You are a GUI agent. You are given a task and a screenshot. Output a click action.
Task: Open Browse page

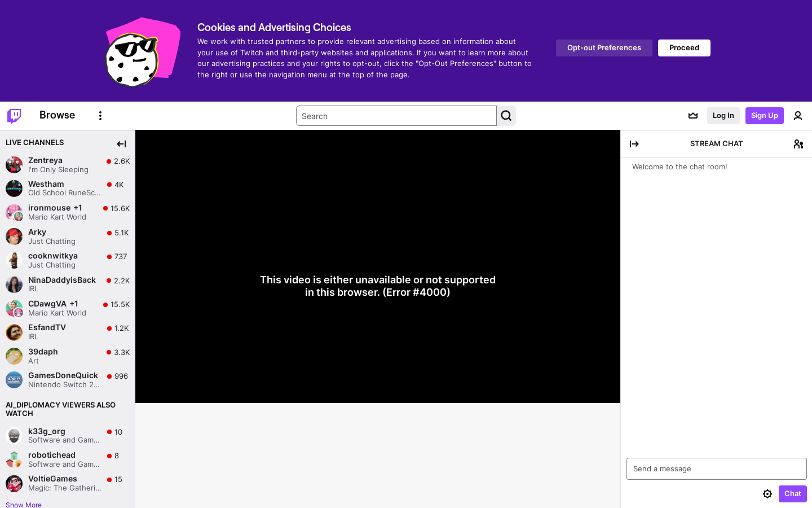tap(57, 115)
